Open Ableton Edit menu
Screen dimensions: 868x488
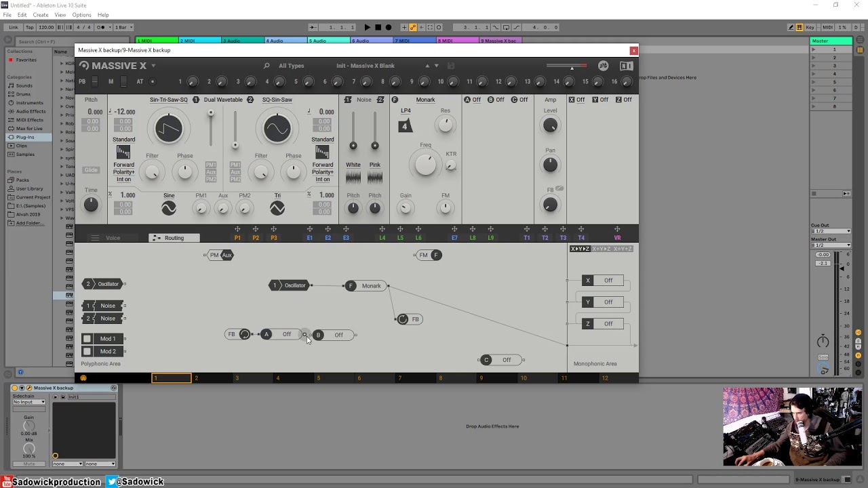[22, 15]
